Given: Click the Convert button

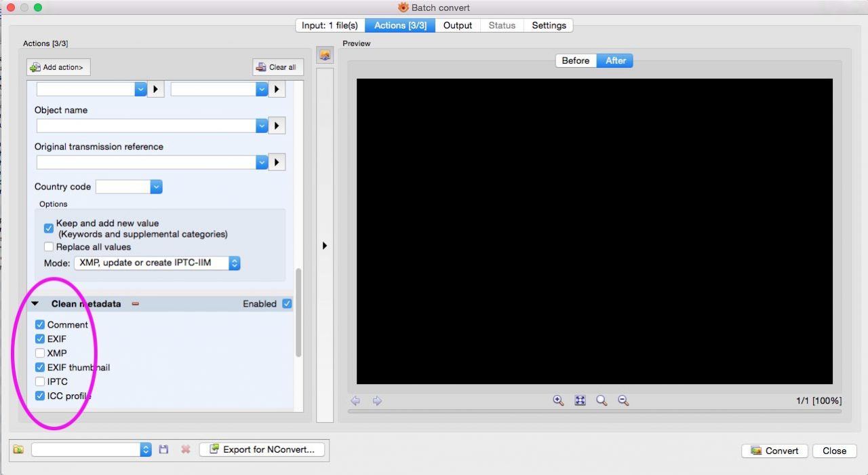Looking at the screenshot, I should (x=774, y=451).
